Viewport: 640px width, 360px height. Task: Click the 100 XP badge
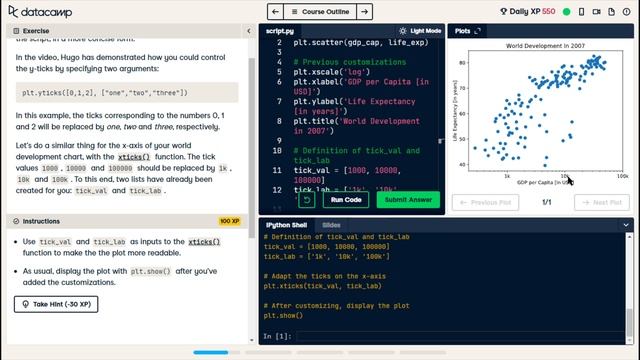230,221
